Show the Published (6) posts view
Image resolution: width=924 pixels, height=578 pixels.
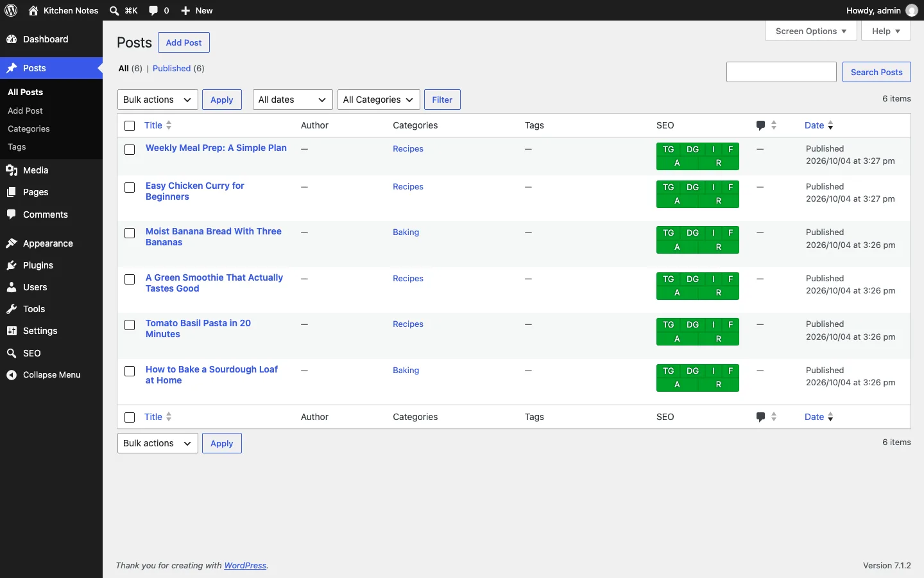click(x=179, y=68)
